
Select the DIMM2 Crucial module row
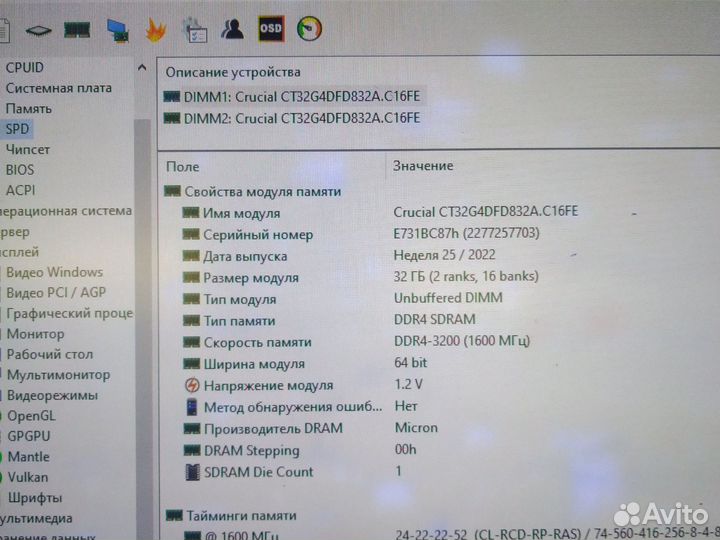292,118
